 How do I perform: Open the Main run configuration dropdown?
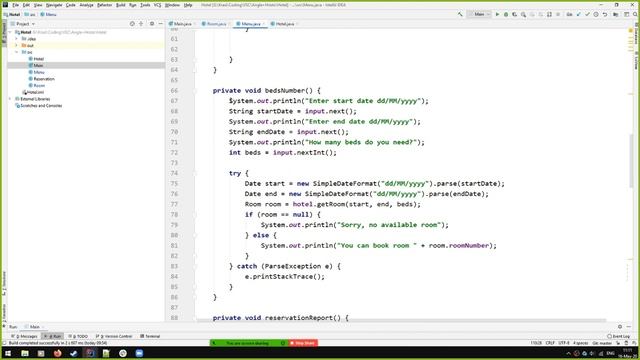point(479,14)
